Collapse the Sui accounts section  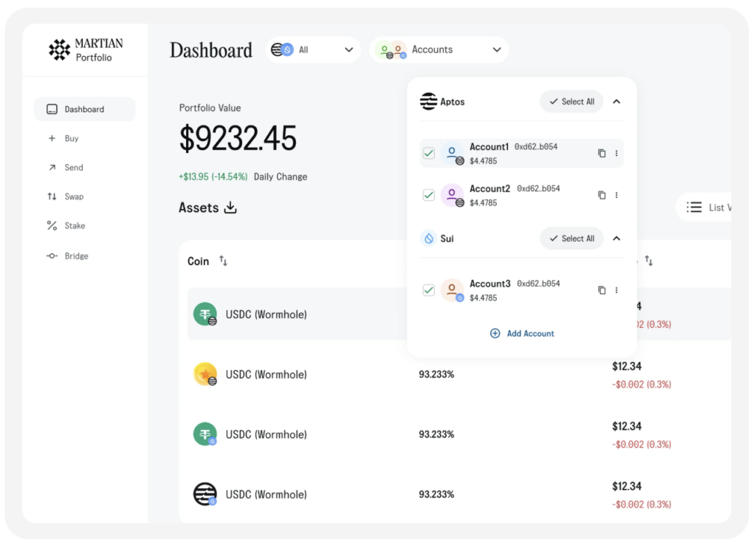(x=616, y=238)
